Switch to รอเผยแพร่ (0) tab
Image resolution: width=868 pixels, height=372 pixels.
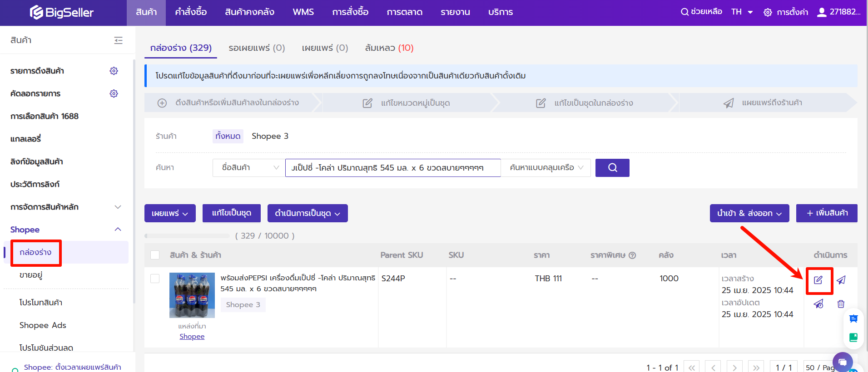[x=257, y=48]
